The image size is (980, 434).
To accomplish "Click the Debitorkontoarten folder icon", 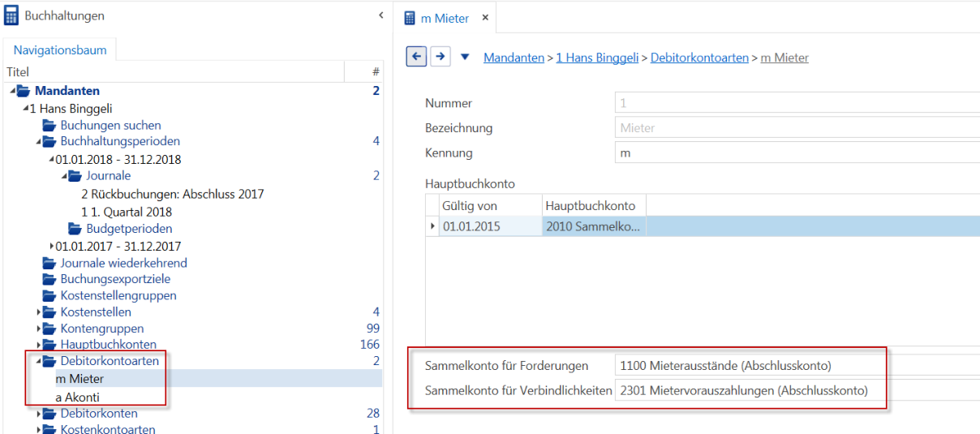I will click(49, 361).
